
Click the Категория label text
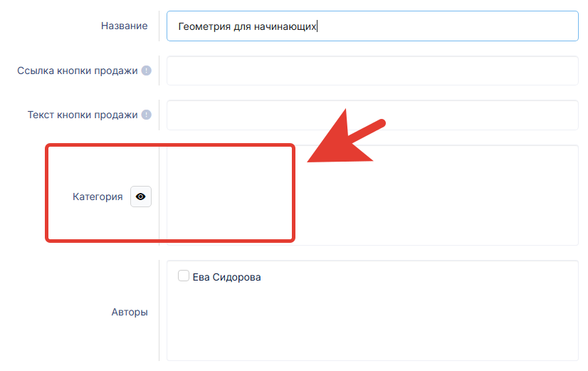[98, 197]
